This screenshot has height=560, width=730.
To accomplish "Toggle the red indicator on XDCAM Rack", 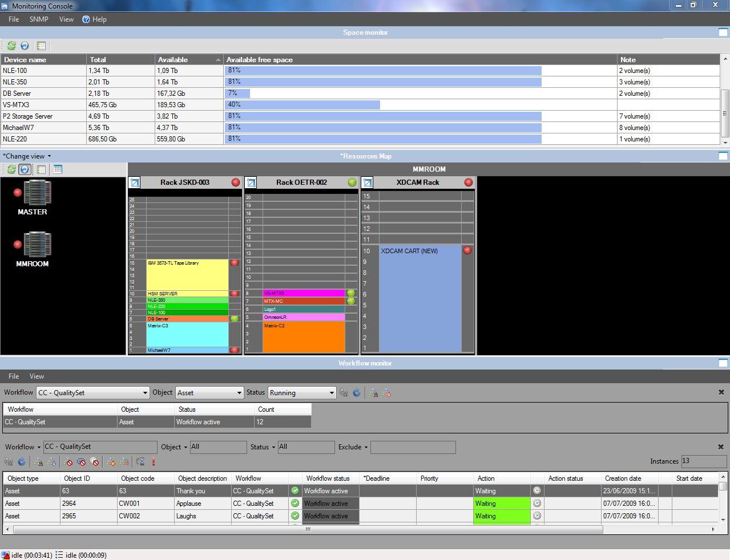I will tap(468, 182).
